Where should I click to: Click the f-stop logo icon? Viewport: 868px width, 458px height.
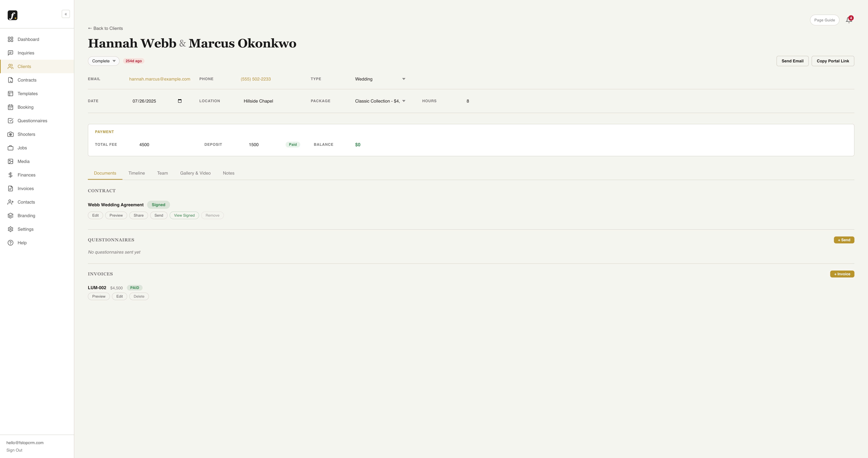pyautogui.click(x=13, y=15)
